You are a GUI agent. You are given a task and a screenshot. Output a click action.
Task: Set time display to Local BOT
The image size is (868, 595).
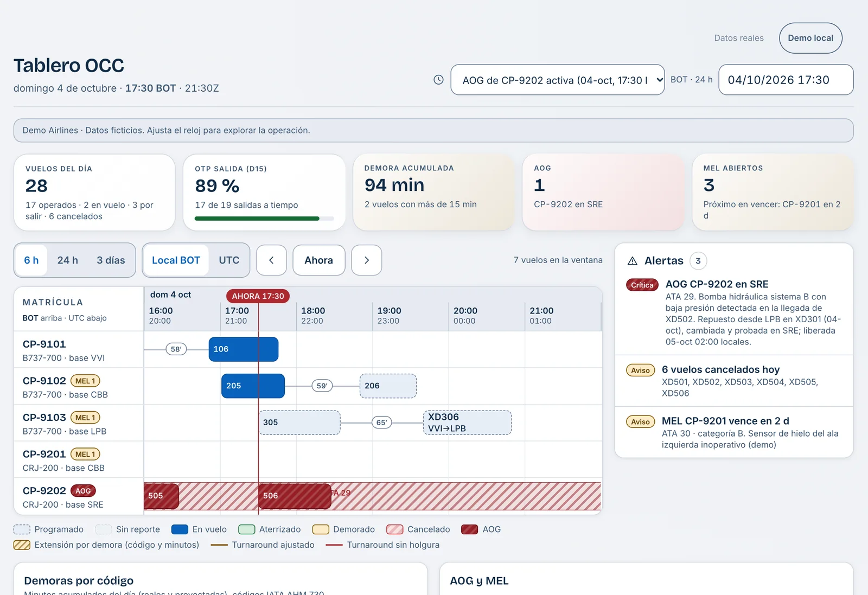coord(176,260)
